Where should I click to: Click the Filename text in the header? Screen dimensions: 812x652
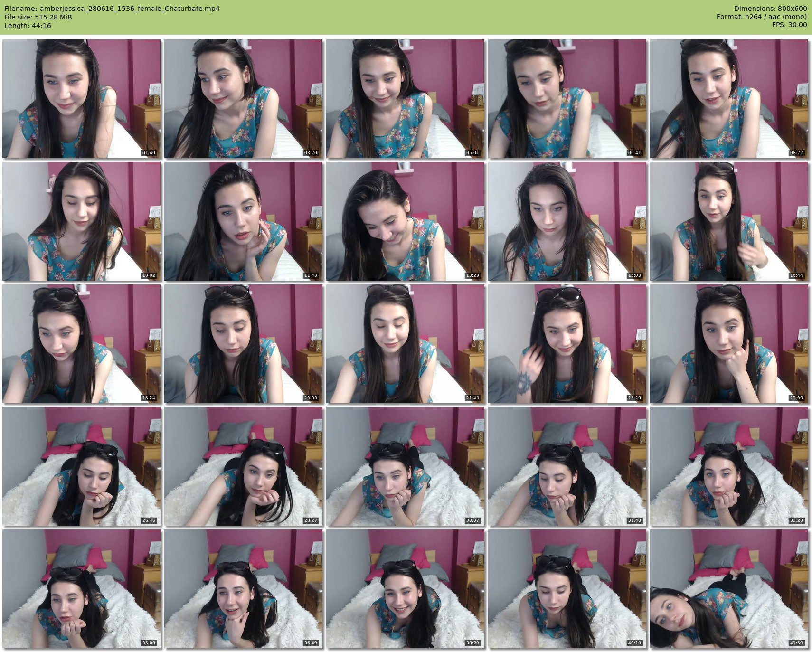click(112, 9)
